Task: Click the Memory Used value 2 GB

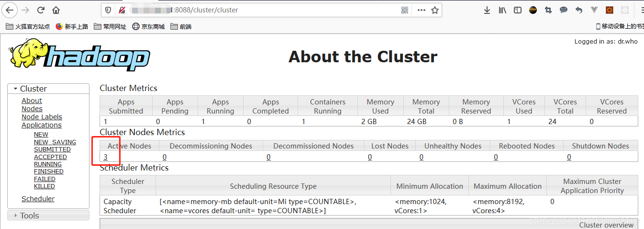Action: 369,121
